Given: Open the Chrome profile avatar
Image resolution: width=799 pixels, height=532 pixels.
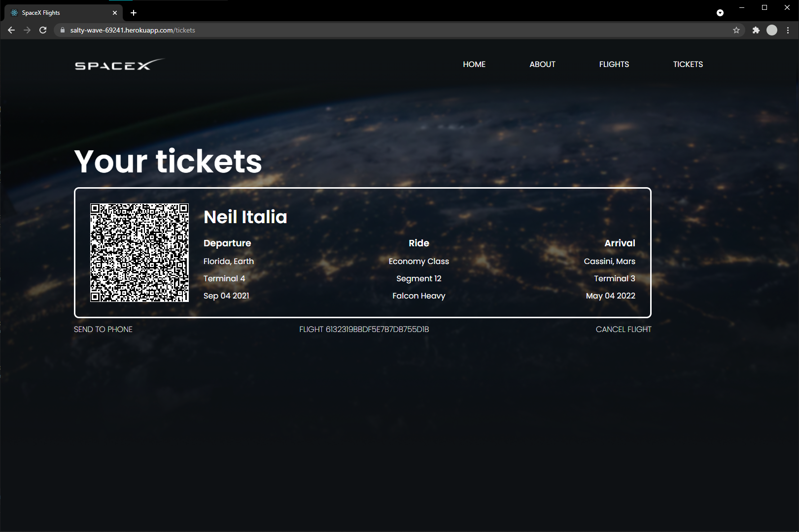Looking at the screenshot, I should (x=772, y=30).
